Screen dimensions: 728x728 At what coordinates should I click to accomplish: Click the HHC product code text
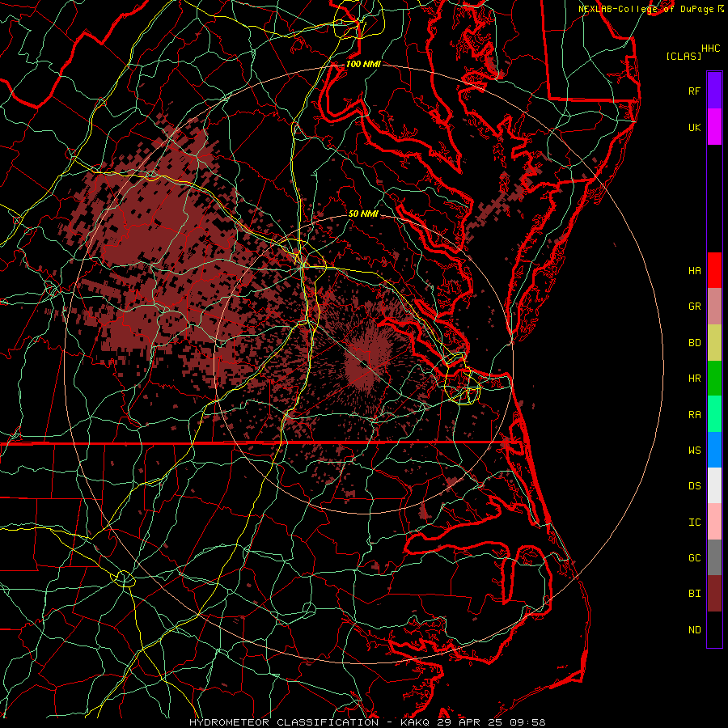[x=710, y=49]
